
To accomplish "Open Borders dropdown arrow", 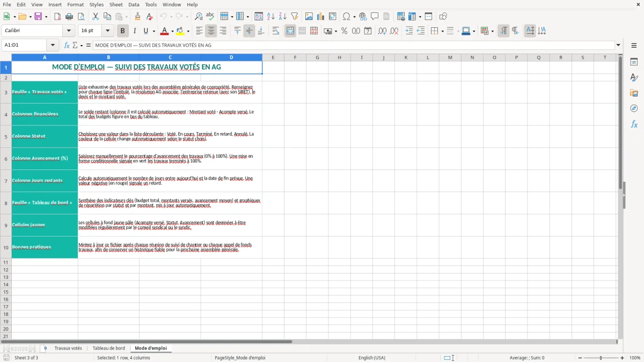I will pos(442,31).
